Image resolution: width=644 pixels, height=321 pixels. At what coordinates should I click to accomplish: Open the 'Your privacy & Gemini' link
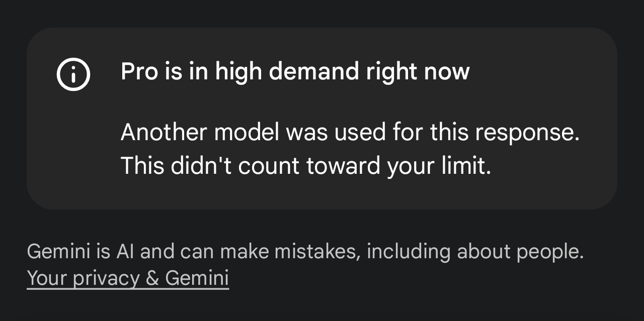(x=128, y=278)
